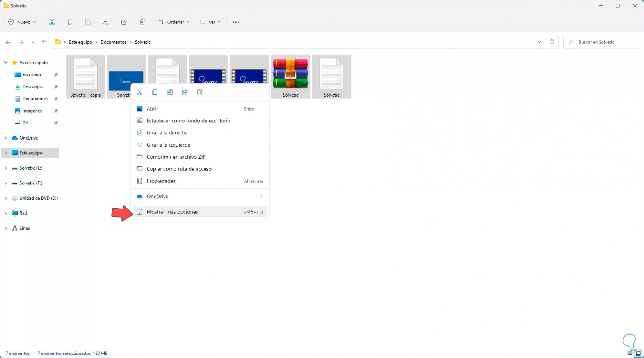Open Documentos in quick access
The height and width of the screenshot is (358, 644).
[35, 99]
